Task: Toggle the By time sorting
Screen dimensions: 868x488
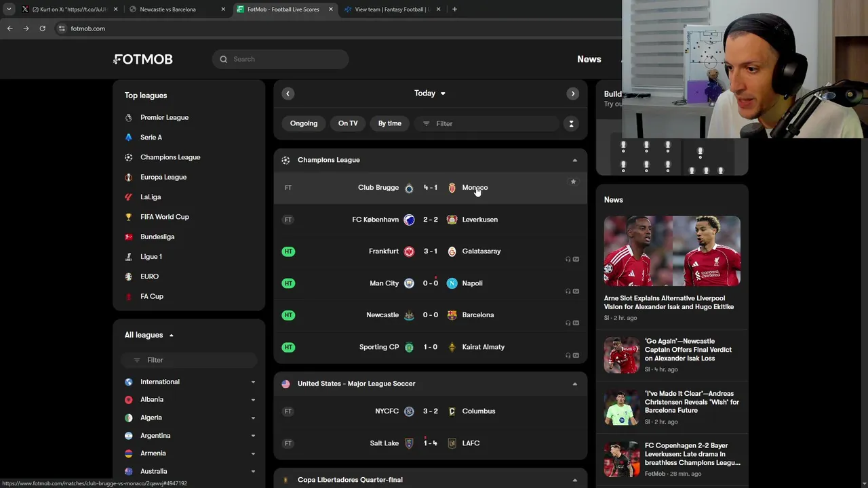Action: click(390, 123)
